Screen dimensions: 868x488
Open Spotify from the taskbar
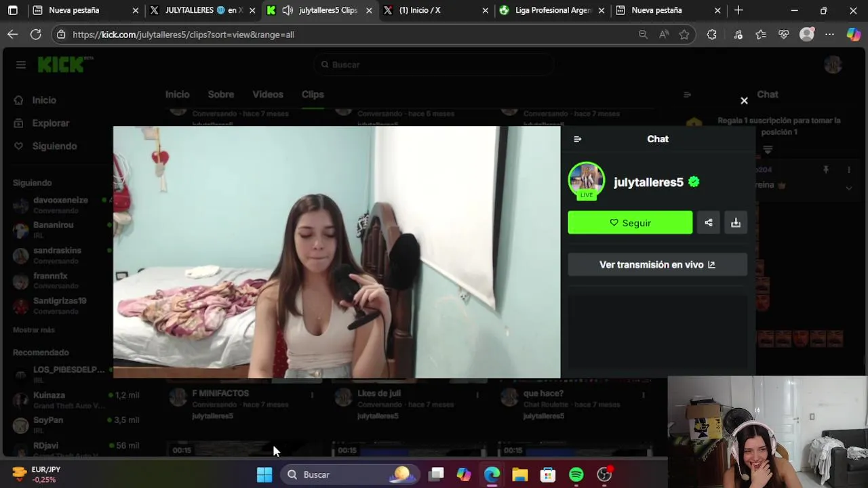point(576,474)
